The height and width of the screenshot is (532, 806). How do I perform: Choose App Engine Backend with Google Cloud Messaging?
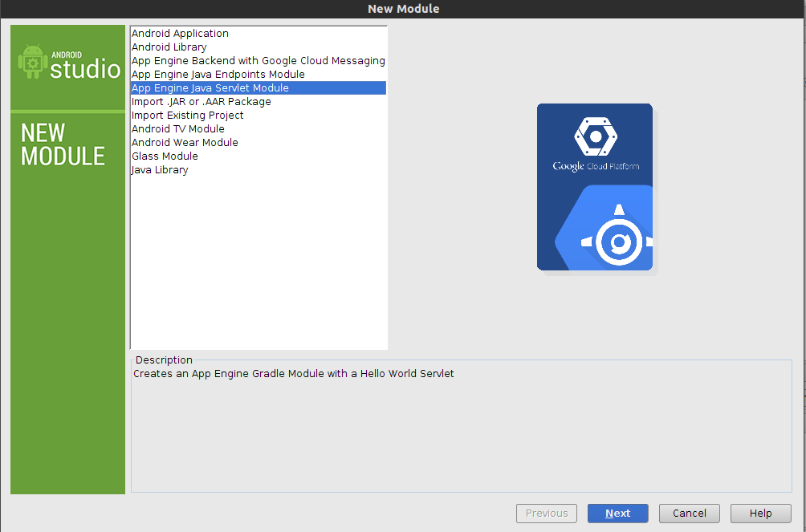[258, 61]
